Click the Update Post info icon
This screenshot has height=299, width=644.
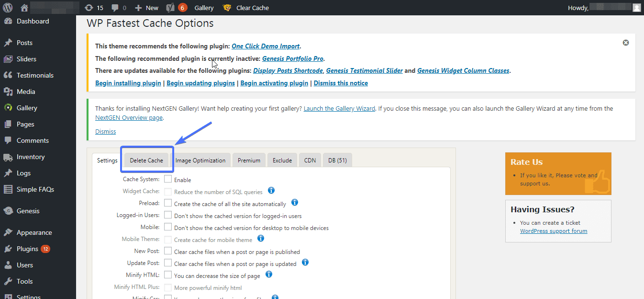[305, 262]
